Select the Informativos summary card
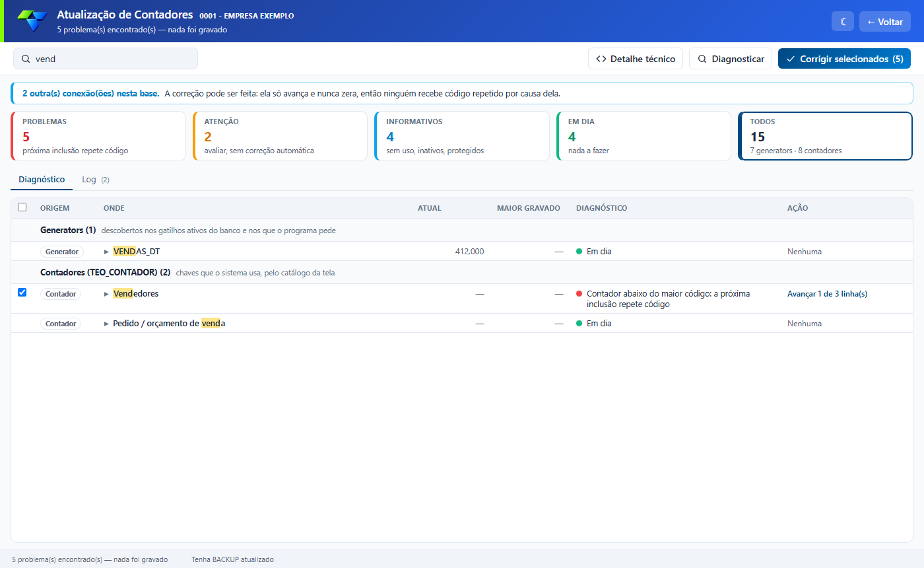The width and height of the screenshot is (924, 568). [x=462, y=136]
